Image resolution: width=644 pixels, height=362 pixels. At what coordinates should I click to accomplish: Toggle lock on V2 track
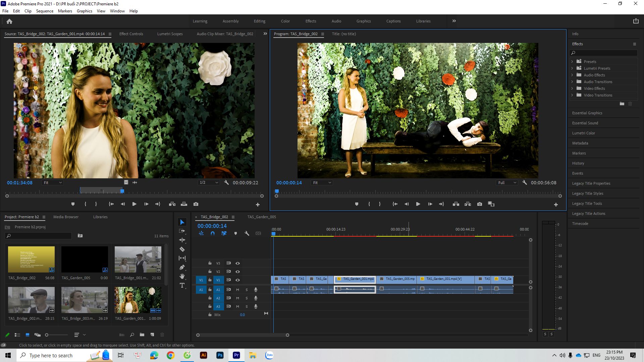(x=210, y=271)
